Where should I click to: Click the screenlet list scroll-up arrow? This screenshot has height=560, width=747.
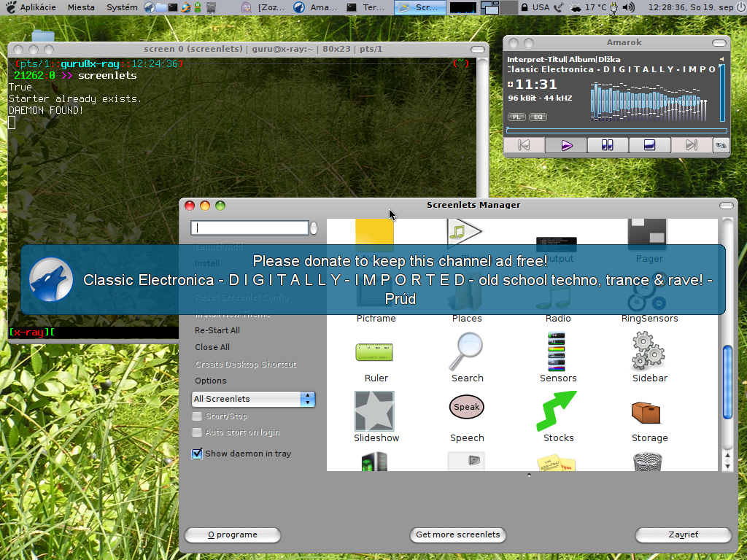pyautogui.click(x=727, y=456)
